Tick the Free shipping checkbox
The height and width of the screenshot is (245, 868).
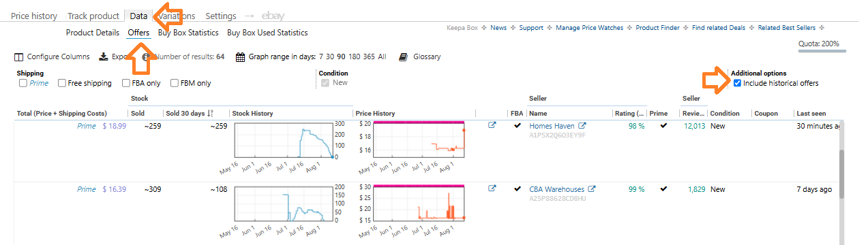62,83
